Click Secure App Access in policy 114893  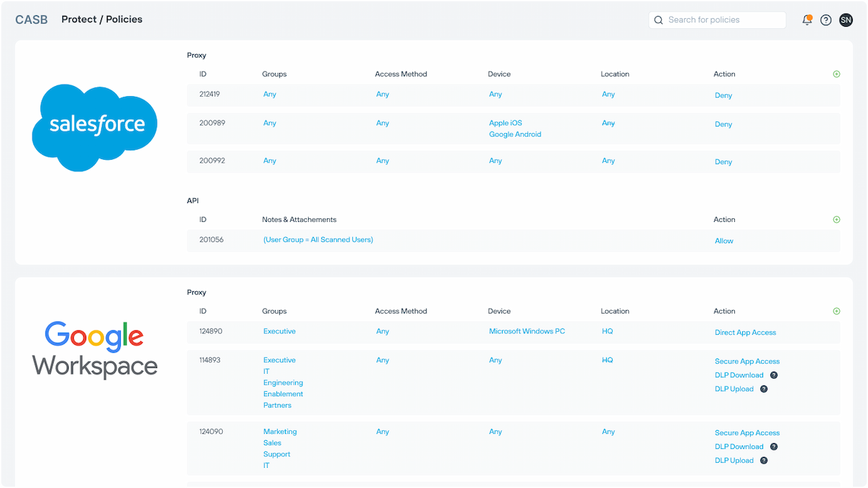pyautogui.click(x=747, y=361)
